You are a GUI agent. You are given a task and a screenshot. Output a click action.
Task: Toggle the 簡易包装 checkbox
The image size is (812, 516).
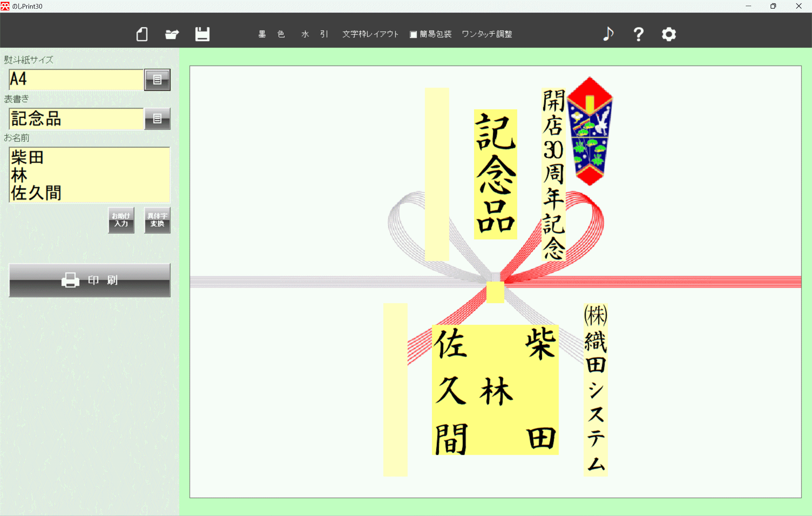click(413, 35)
